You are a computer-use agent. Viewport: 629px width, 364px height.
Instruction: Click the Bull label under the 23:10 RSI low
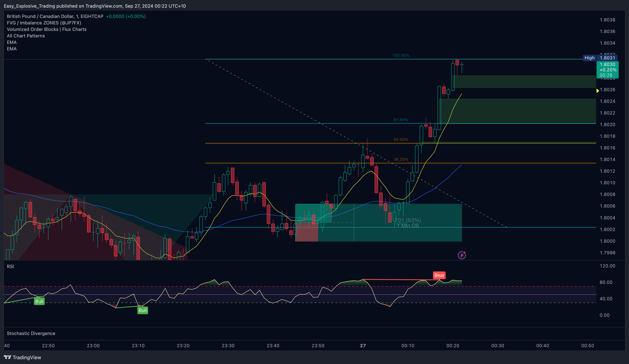coord(143,310)
